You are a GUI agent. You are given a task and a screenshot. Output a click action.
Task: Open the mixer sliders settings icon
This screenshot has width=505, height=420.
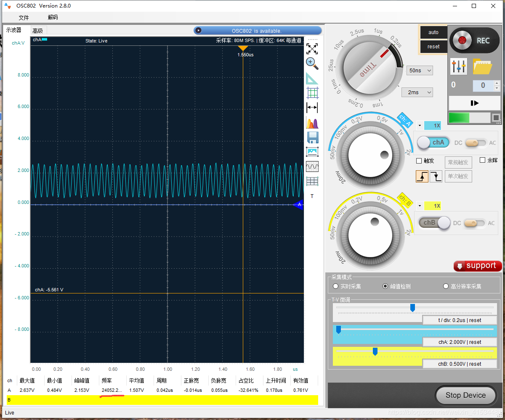(x=458, y=66)
